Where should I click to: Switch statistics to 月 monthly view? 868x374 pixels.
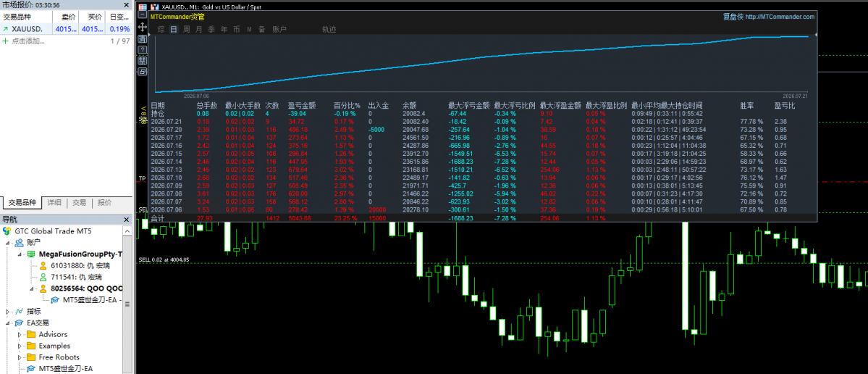pos(199,30)
